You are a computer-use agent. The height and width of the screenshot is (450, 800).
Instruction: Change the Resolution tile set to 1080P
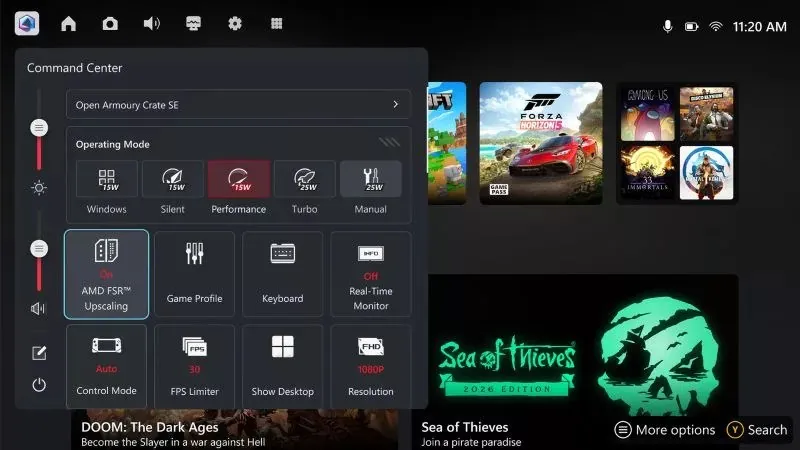click(371, 366)
